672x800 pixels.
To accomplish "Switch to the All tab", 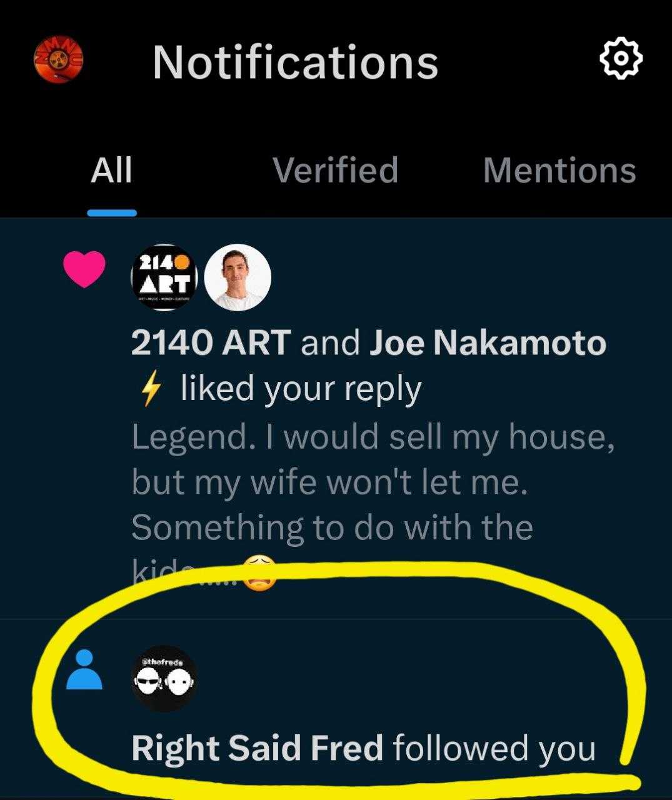I will [x=111, y=170].
